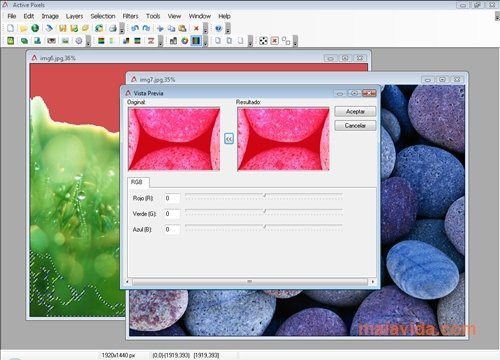Expand the first toolbar overflow arrow after Print
The width and height of the screenshot is (500, 360).
pyautogui.click(x=122, y=29)
